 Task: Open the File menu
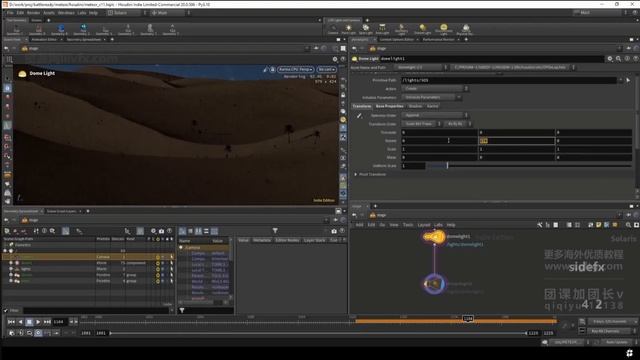pyautogui.click(x=10, y=13)
